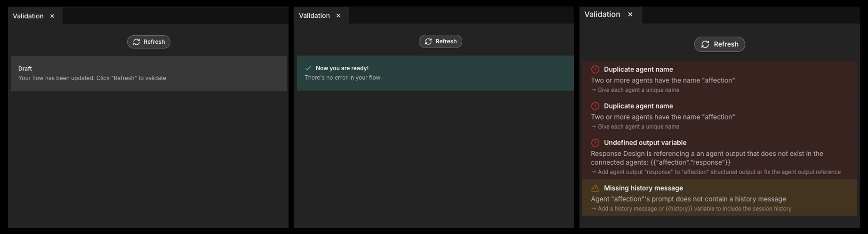Image resolution: width=868 pixels, height=234 pixels.
Task: Click the refresh arrows icon in the Draft panel
Action: (137, 42)
